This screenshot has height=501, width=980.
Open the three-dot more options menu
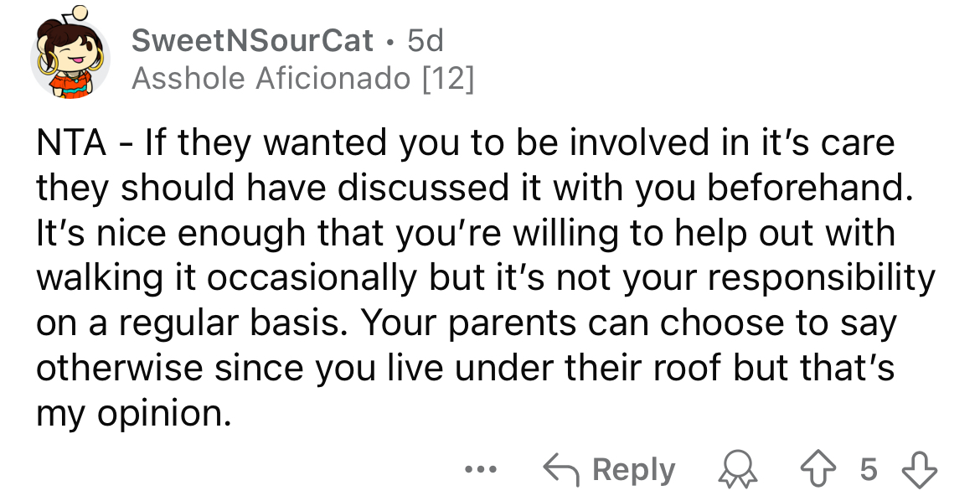click(482, 469)
